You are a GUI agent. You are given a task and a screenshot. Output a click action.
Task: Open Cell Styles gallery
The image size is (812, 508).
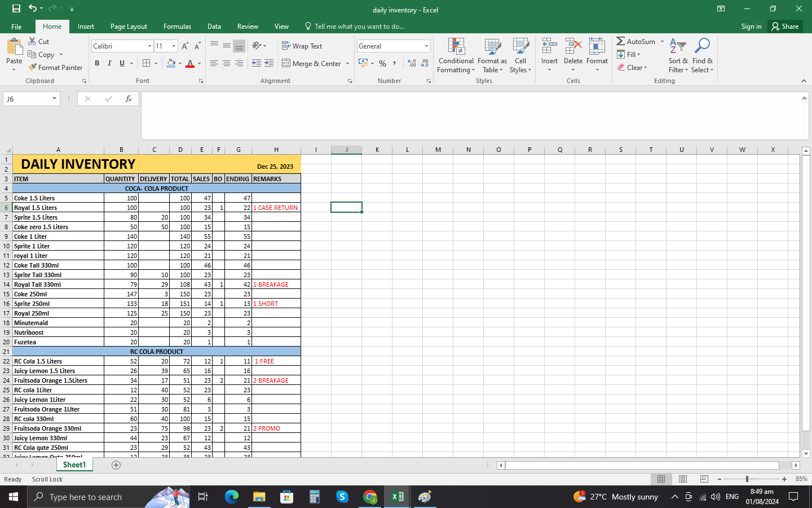point(520,55)
